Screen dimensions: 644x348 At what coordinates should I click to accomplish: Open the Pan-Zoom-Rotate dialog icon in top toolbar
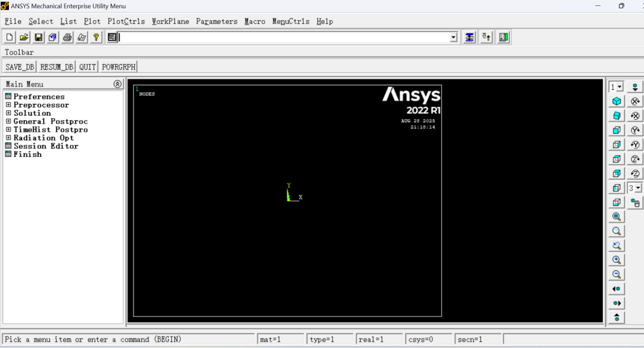[52, 38]
